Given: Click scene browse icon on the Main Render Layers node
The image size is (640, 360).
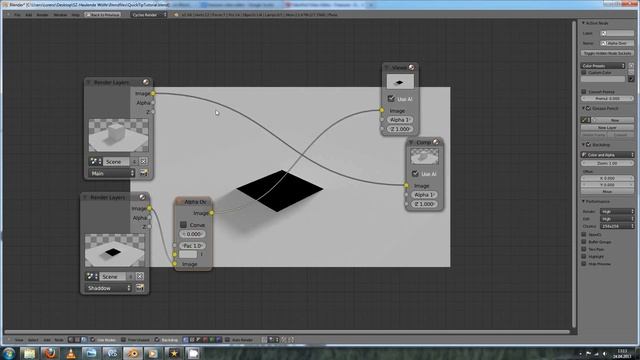Looking at the screenshot, I should point(95,161).
